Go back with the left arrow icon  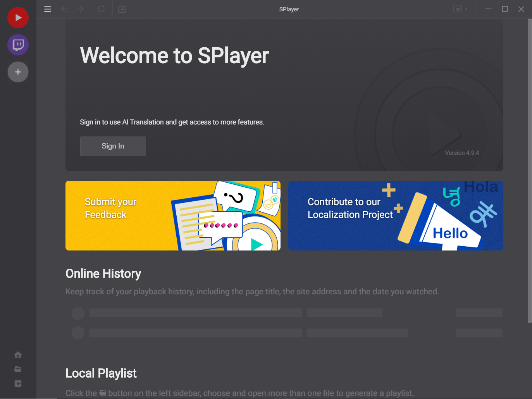click(x=65, y=9)
